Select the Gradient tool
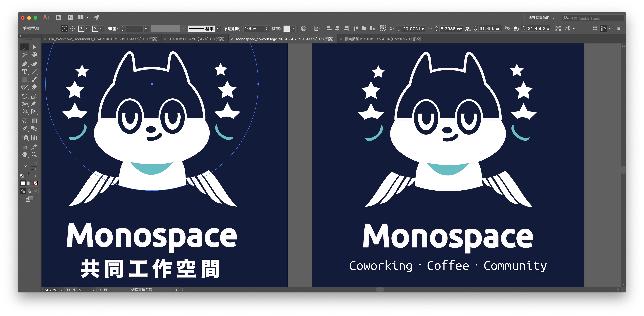This screenshot has height=316, width=644. (34, 121)
